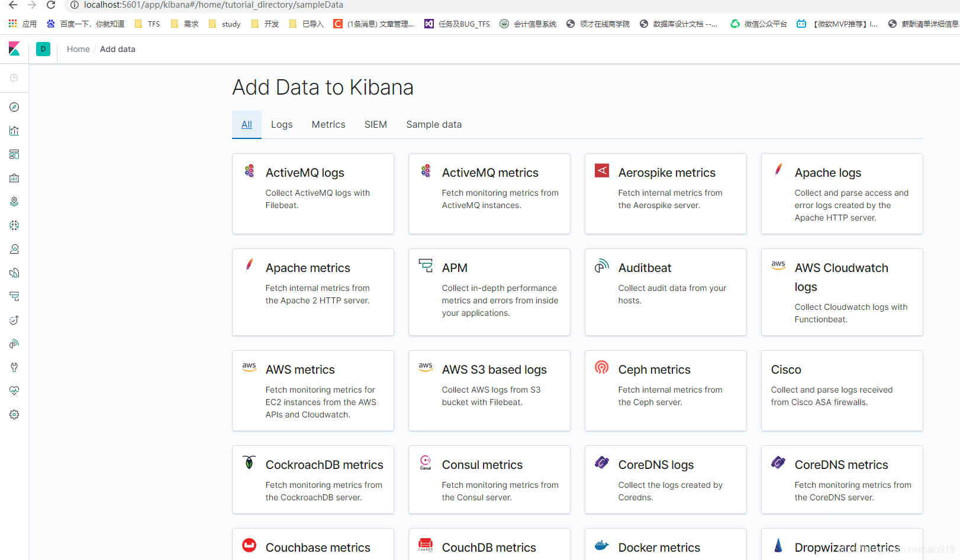
Task: Open Infrastructure icon in sidebar
Action: point(14,249)
